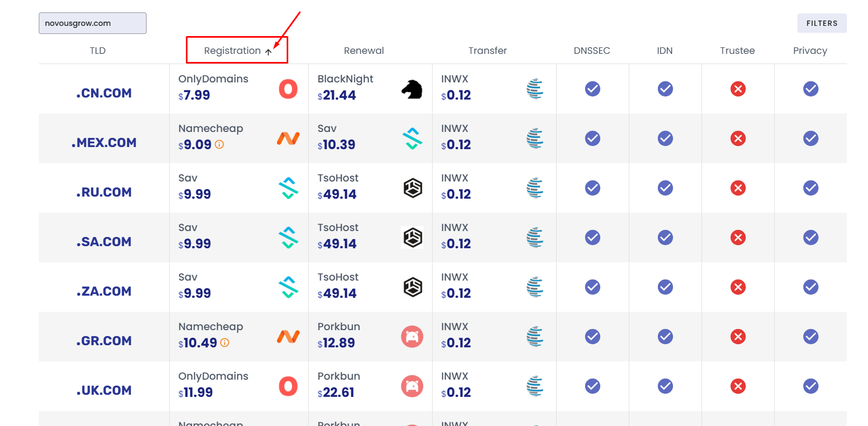Click the domain search field novousgrow.com
The image size is (868, 426).
[x=93, y=23]
